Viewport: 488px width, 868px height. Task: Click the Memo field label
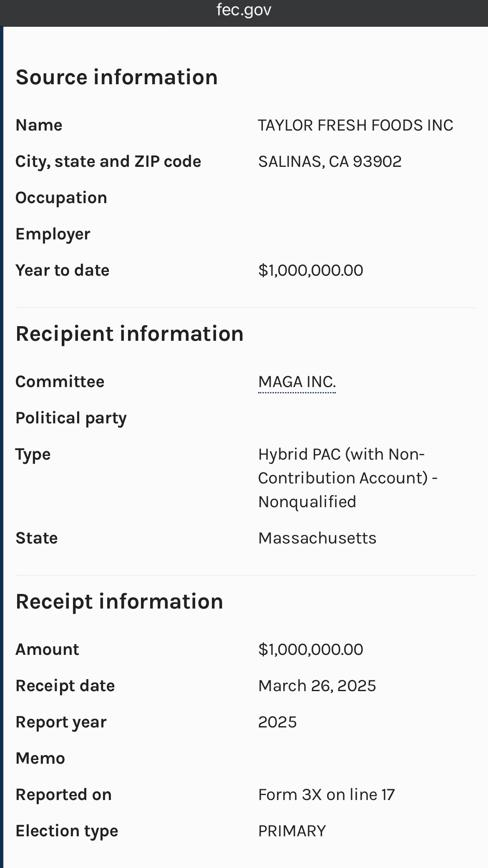tap(40, 758)
